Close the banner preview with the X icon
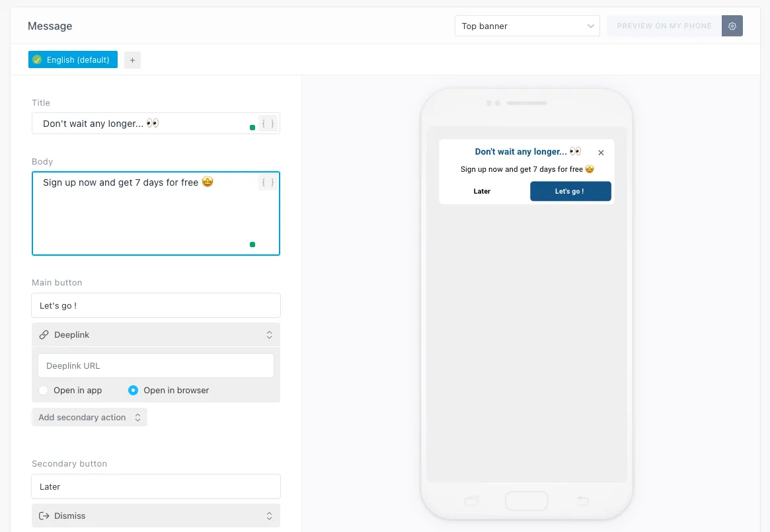The image size is (770, 532). 601,152
